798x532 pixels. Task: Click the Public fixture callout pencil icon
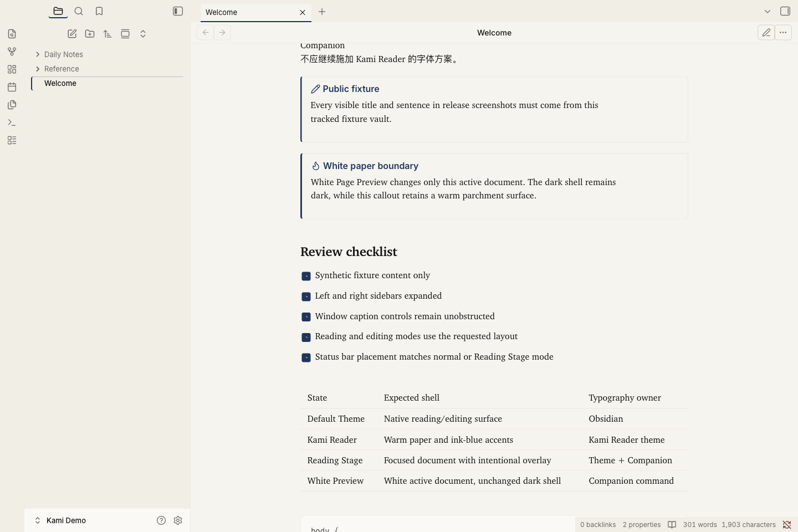pos(315,89)
